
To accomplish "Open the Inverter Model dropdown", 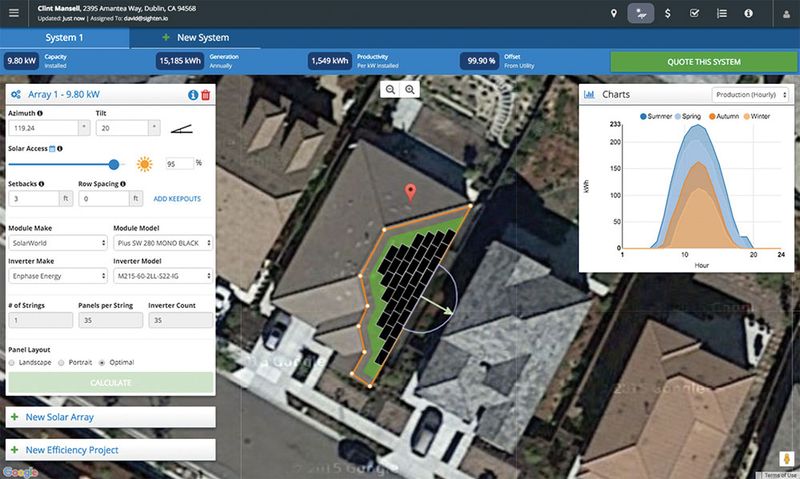I will tap(164, 275).
